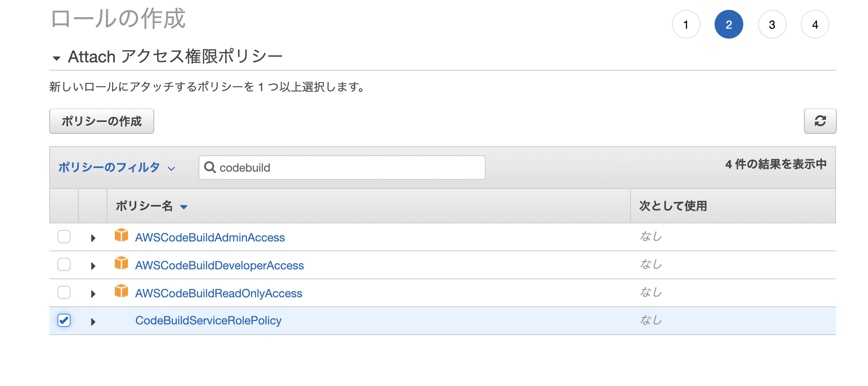Click the disclosure triangle before Attach アクセス権限ポリシー heading
The height and width of the screenshot is (386, 868).
click(x=56, y=57)
